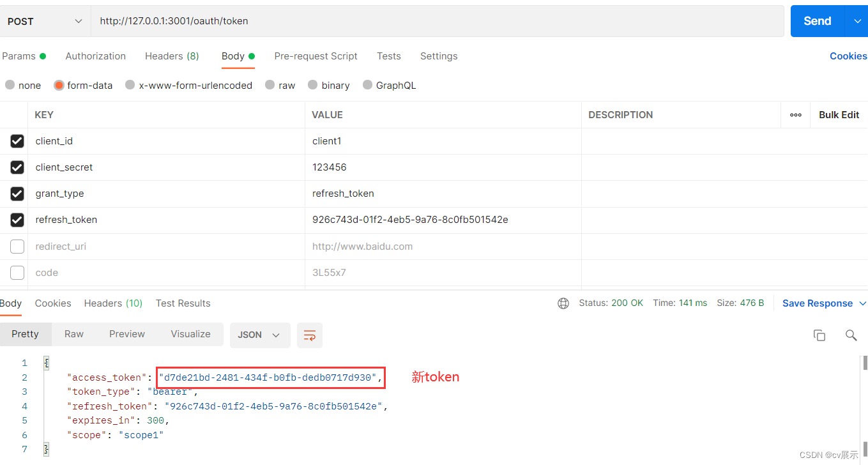
Task: Select the Pretty response view
Action: pyautogui.click(x=25, y=334)
